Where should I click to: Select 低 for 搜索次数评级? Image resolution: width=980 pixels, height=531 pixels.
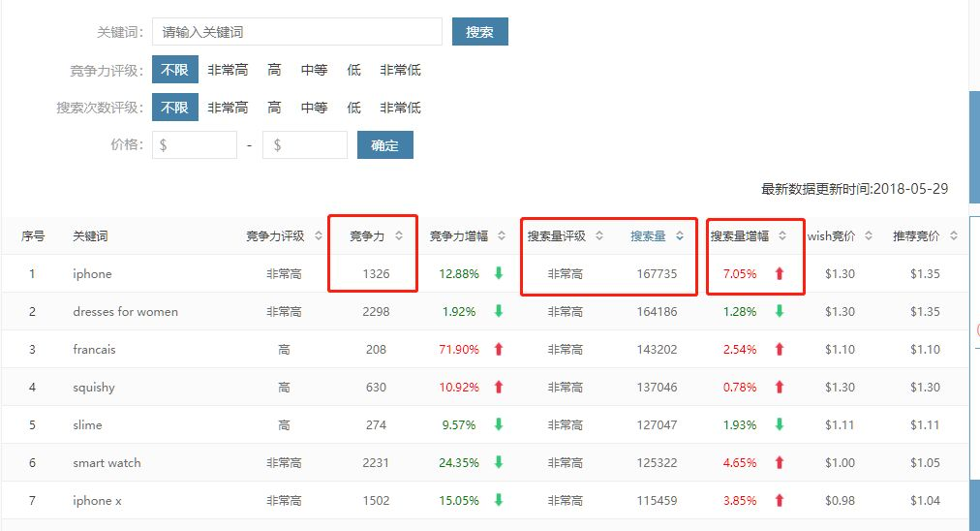(353, 108)
